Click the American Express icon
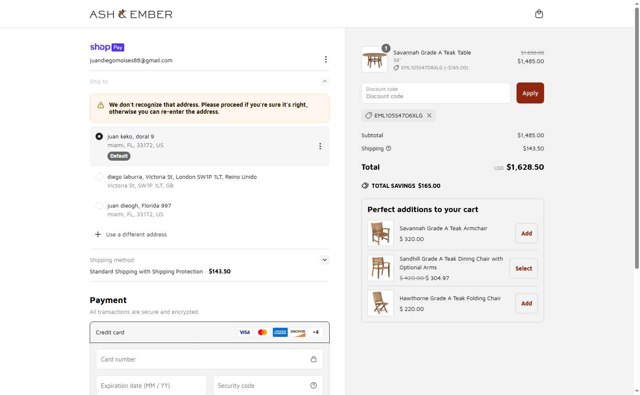The image size is (640, 395). [280, 332]
